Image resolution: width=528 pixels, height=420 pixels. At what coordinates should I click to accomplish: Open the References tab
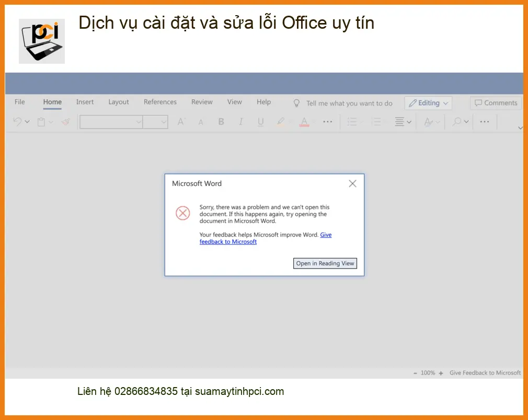click(x=160, y=102)
